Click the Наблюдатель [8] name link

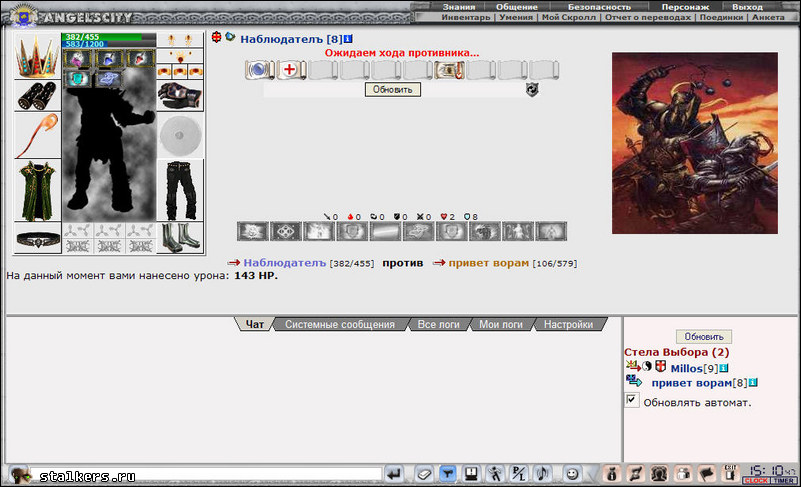tap(291, 39)
